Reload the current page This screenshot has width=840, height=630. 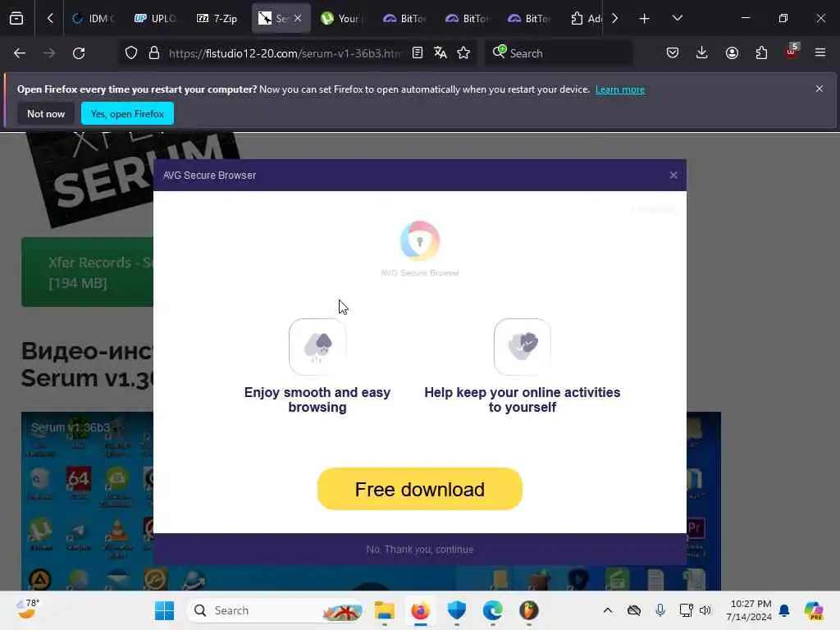(x=79, y=53)
